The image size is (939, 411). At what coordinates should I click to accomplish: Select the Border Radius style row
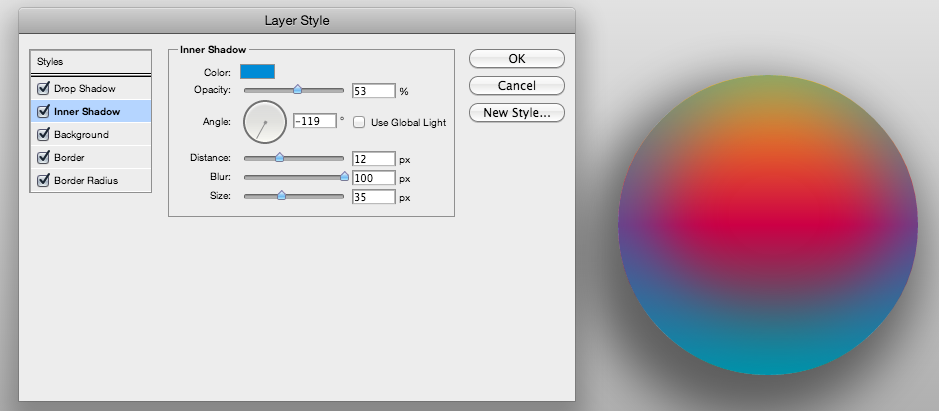[90, 180]
